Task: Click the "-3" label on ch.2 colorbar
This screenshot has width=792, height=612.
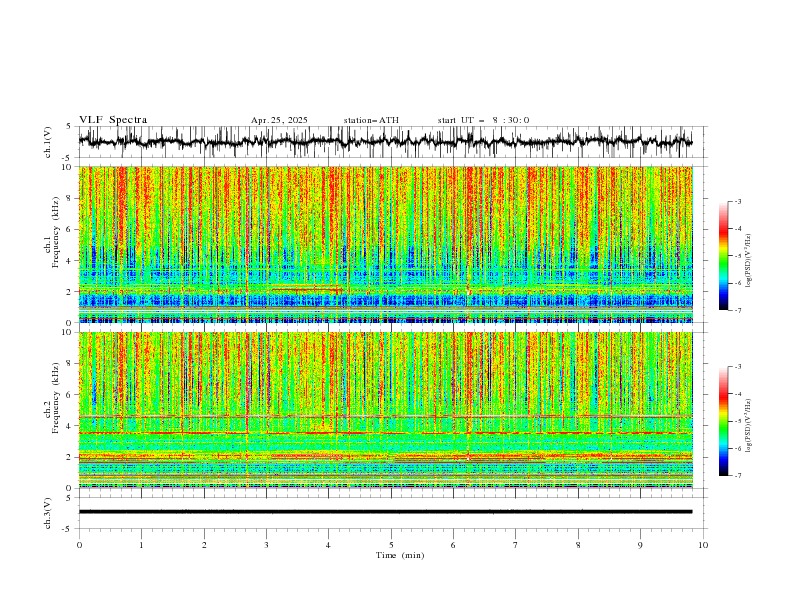Action: click(738, 367)
